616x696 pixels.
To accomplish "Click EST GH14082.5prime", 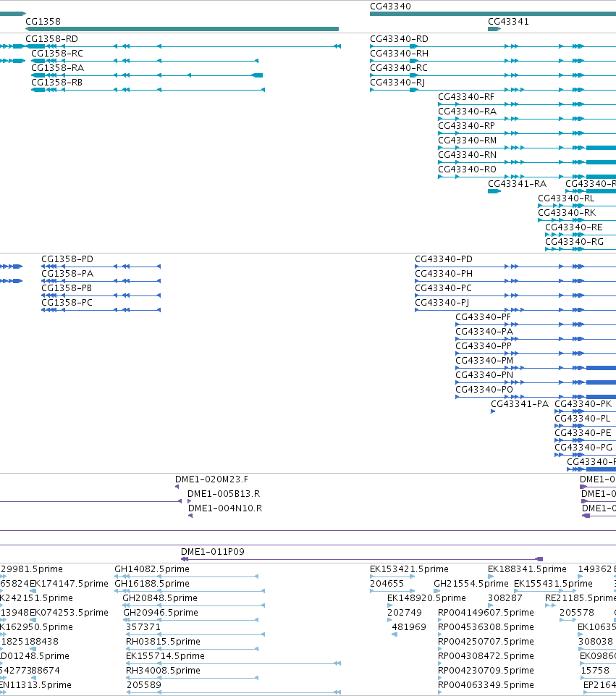I will point(152,569).
